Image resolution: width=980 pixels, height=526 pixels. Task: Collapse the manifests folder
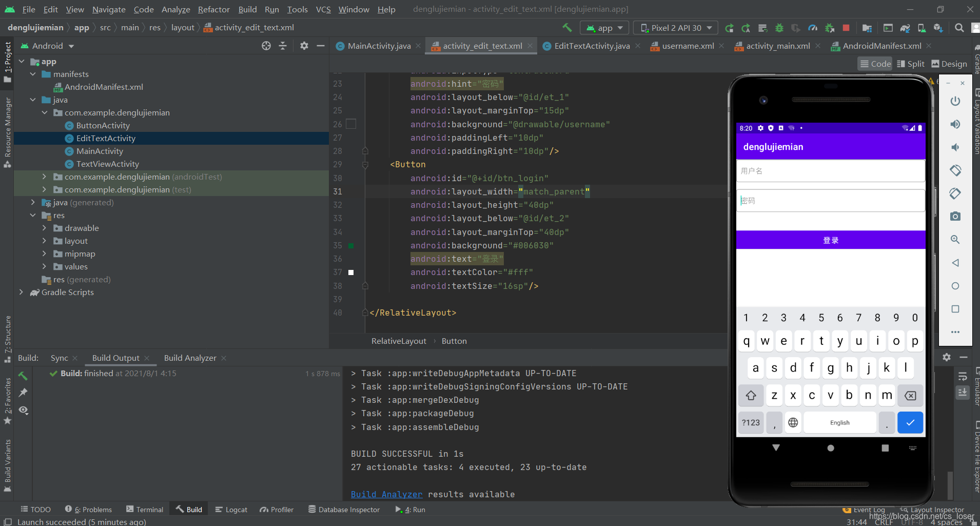coord(33,74)
